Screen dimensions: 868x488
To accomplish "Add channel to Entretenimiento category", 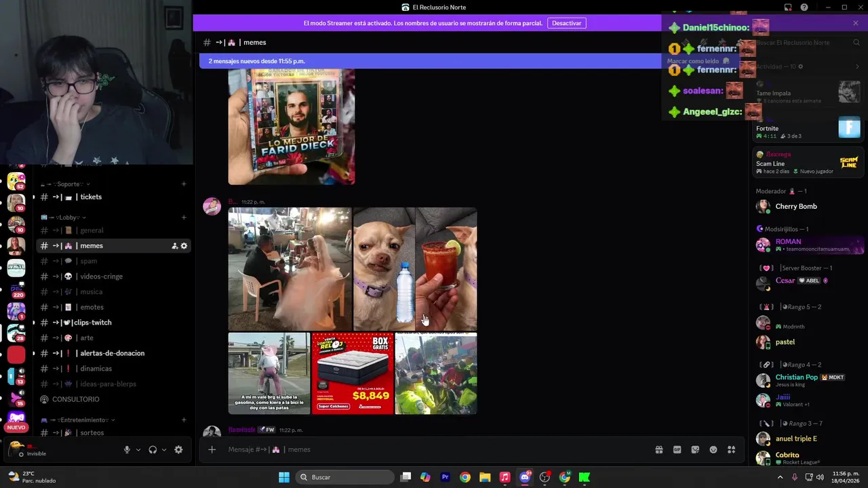I will click(184, 420).
